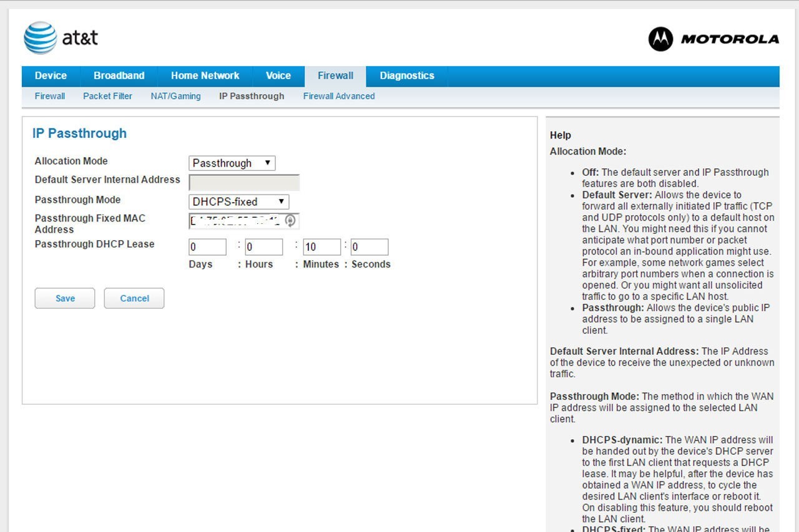
Task: Open the Diagnostics tab
Action: click(406, 76)
